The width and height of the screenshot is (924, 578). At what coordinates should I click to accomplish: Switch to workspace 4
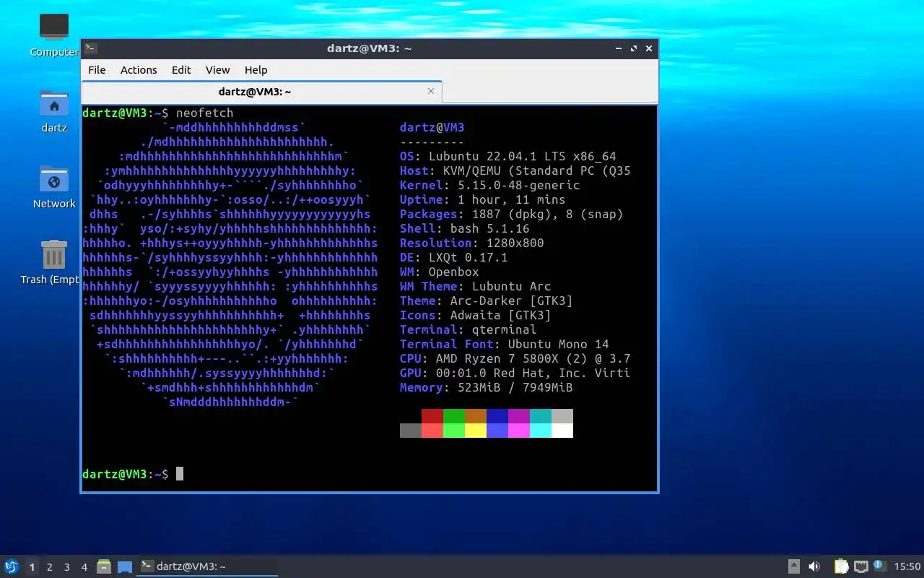[84, 567]
